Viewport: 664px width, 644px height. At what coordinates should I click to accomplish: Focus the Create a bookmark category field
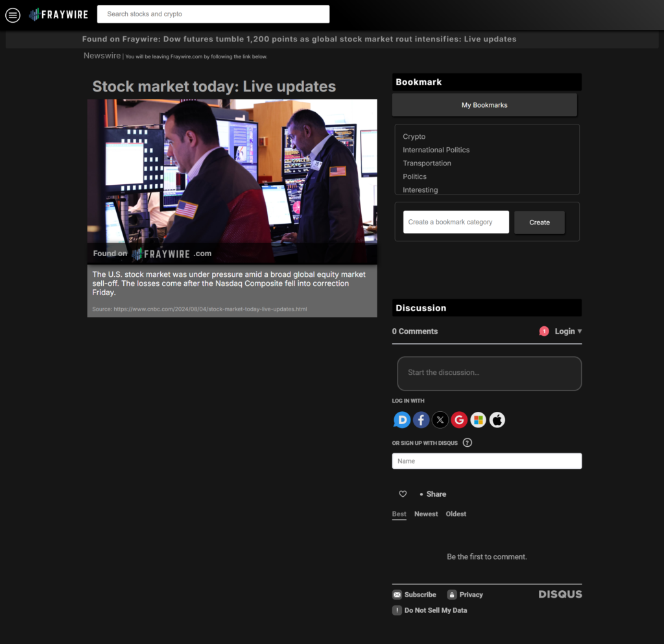(456, 222)
